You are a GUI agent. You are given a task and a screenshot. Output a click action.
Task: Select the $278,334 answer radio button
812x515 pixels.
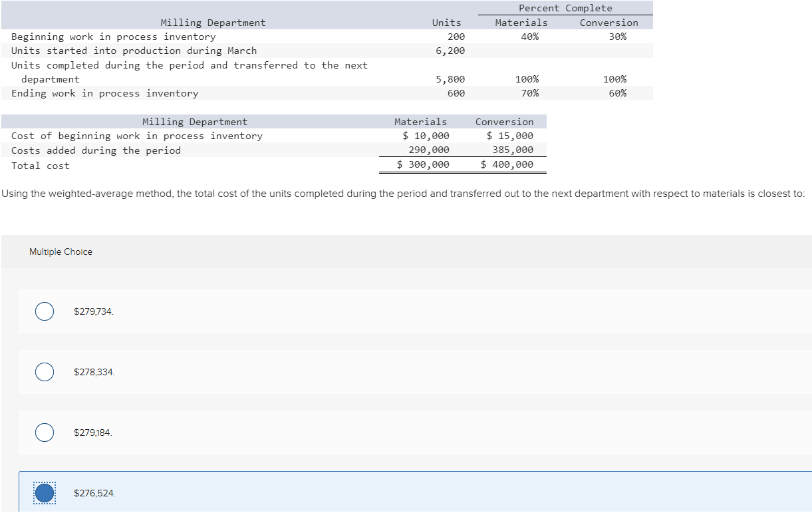[x=44, y=371]
